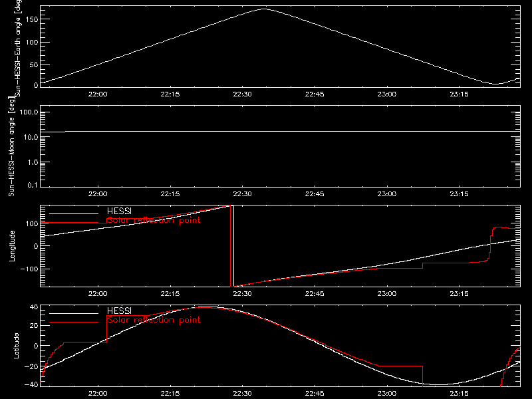The image size is (532, 399).
Task: Select Solar reflection point legend text in Longitude plot
Action: [154, 220]
